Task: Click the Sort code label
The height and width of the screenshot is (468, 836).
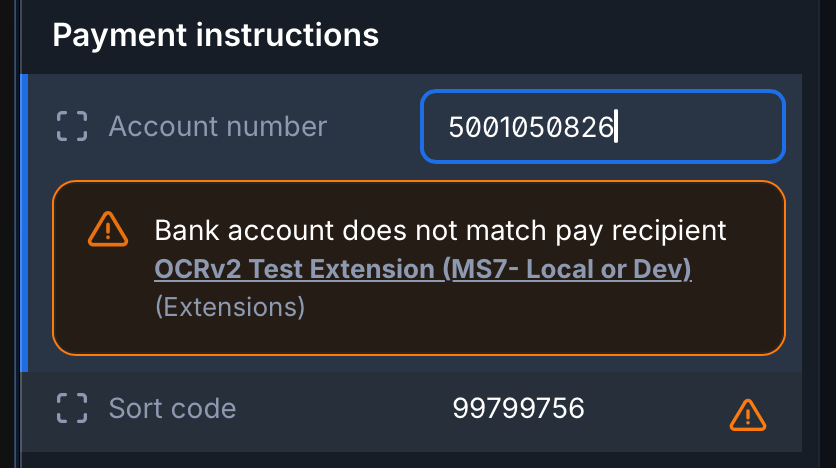Action: tap(172, 409)
